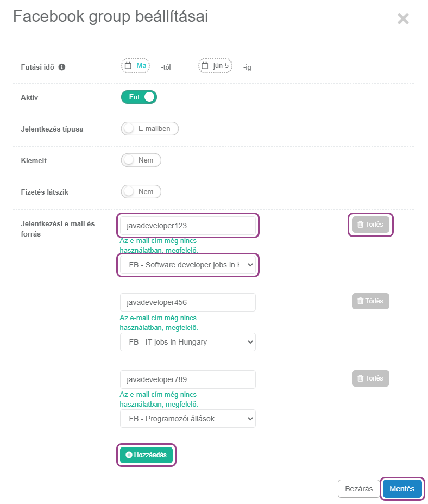This screenshot has width=428, height=504.
Task: Delete the javadeveloper123 entry with Törlés
Action: point(370,225)
